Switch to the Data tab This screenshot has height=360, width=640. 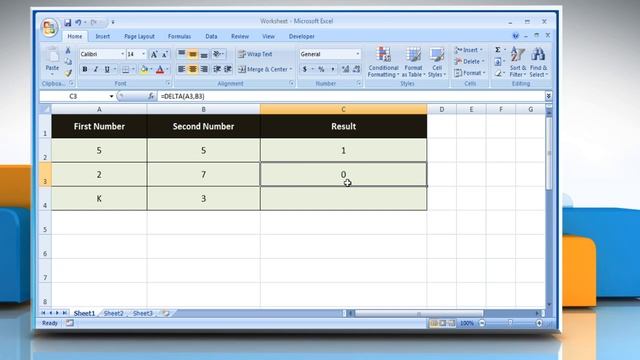(211, 36)
